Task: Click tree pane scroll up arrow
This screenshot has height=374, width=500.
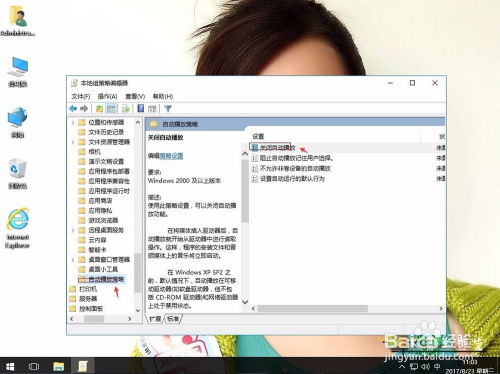Action: click(x=138, y=122)
